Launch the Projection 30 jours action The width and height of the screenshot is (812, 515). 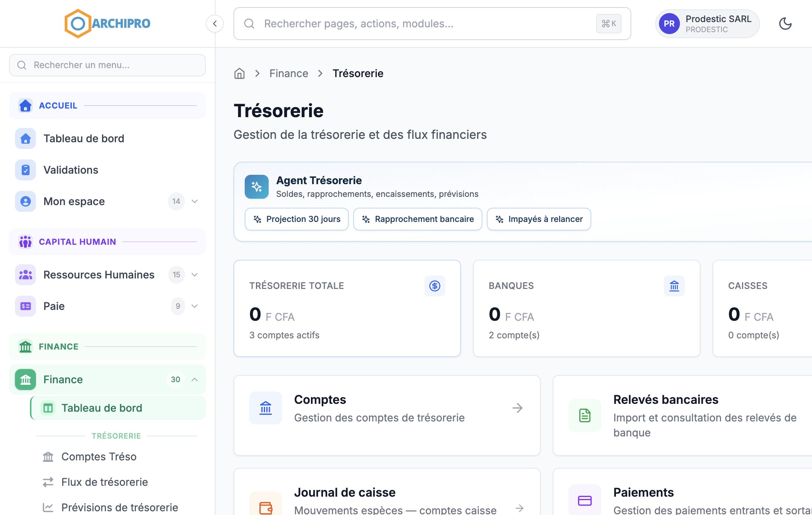pos(297,219)
